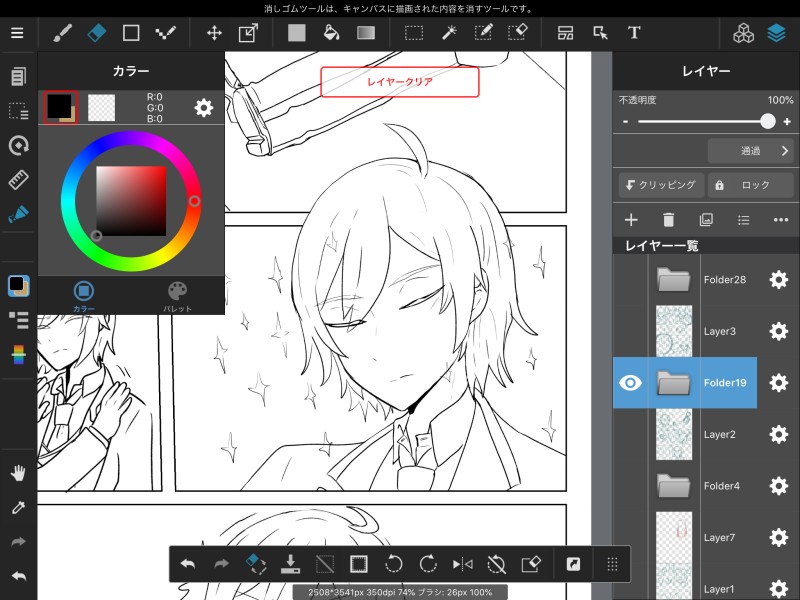The width and height of the screenshot is (800, 600).
Task: Open the layer more-options ellipsis menu
Action: coord(781,220)
